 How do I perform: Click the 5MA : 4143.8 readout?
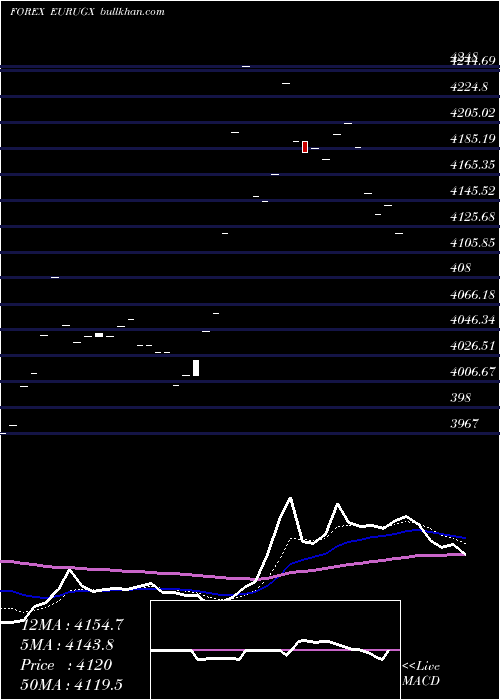(67, 645)
